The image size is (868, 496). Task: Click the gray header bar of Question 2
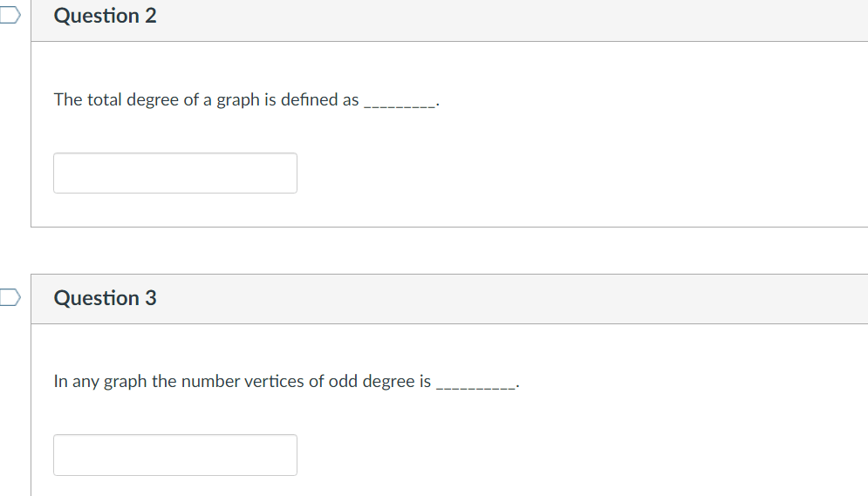[x=449, y=20]
